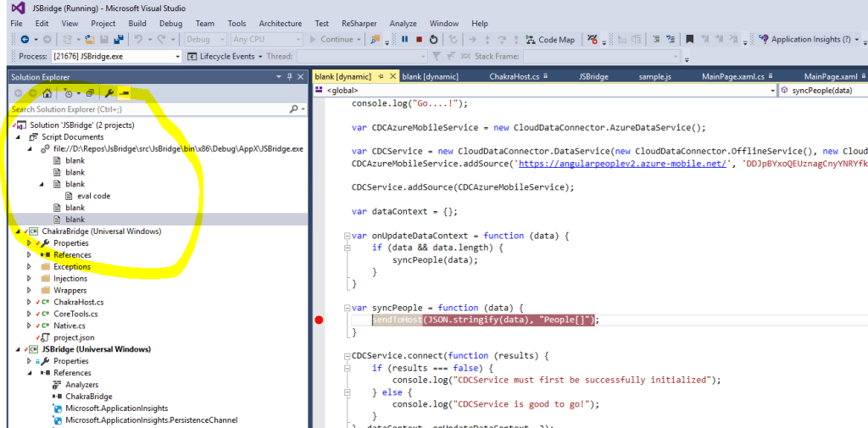Viewport: 868px width, 428px height.
Task: Click the Parameter Info toolbar icon
Action: point(637,39)
